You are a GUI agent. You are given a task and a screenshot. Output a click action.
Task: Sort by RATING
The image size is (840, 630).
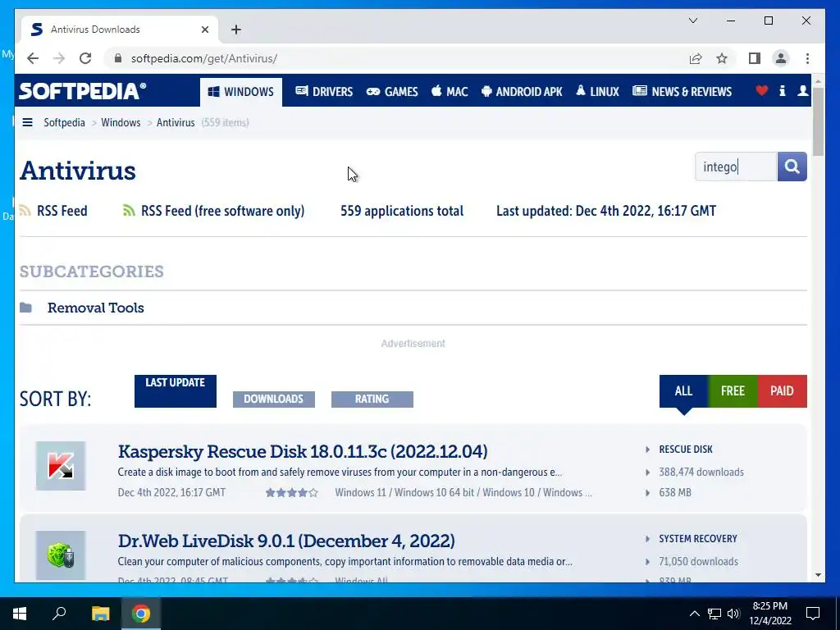point(372,399)
